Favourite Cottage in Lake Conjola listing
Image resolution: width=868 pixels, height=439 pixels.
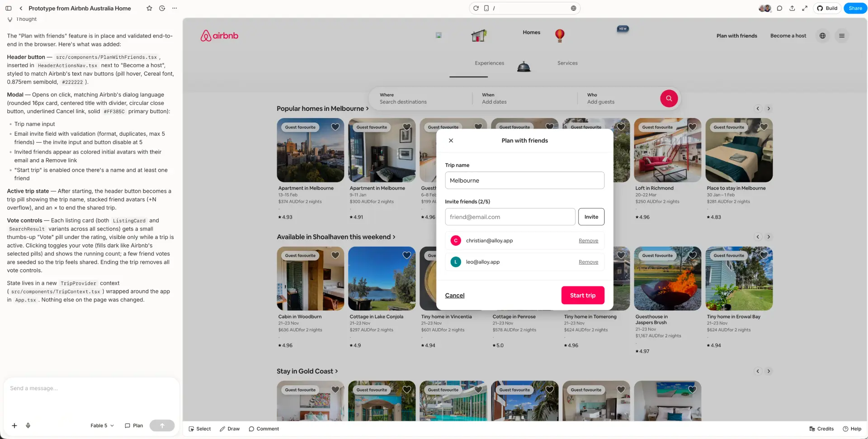click(x=406, y=256)
